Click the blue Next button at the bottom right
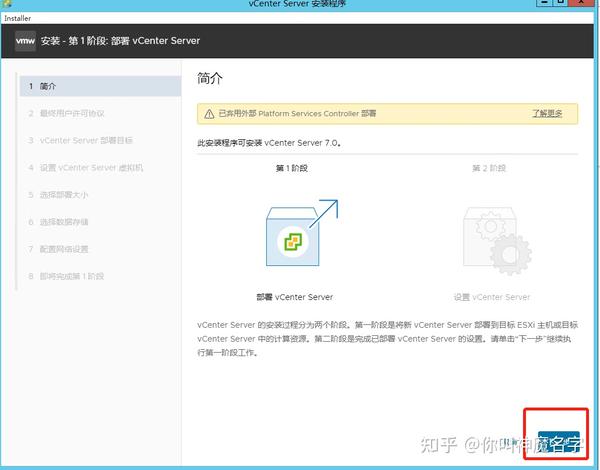Image resolution: width=600 pixels, height=470 pixels. [x=559, y=441]
